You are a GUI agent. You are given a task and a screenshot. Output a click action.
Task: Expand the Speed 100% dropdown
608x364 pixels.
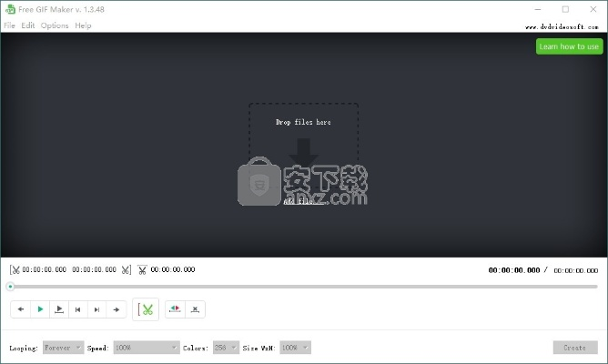click(147, 348)
